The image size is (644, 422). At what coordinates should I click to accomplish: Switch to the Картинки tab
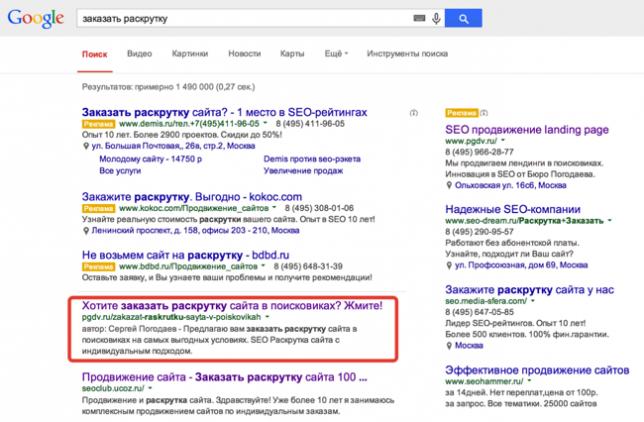pos(190,54)
